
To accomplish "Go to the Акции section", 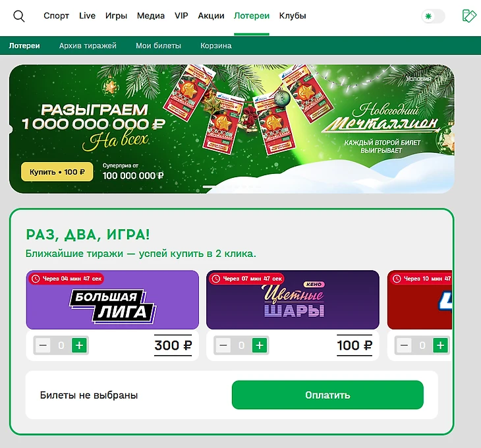I will tap(211, 16).
